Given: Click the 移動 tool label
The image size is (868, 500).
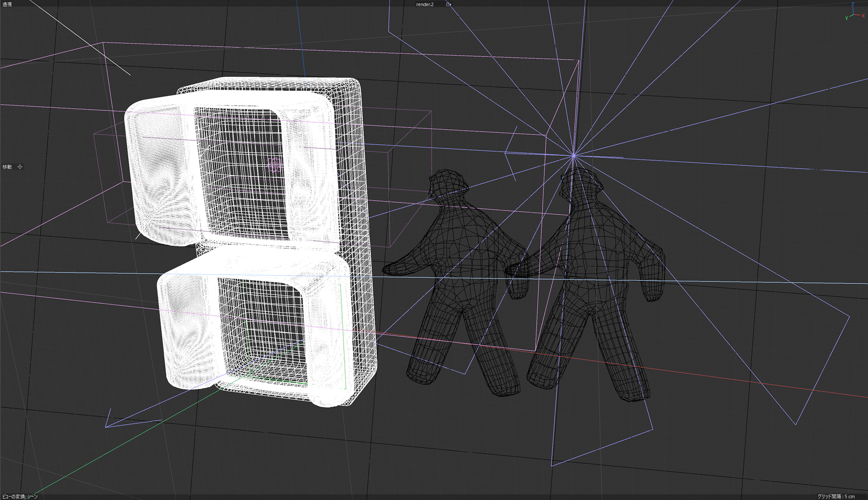Looking at the screenshot, I should 7,167.
